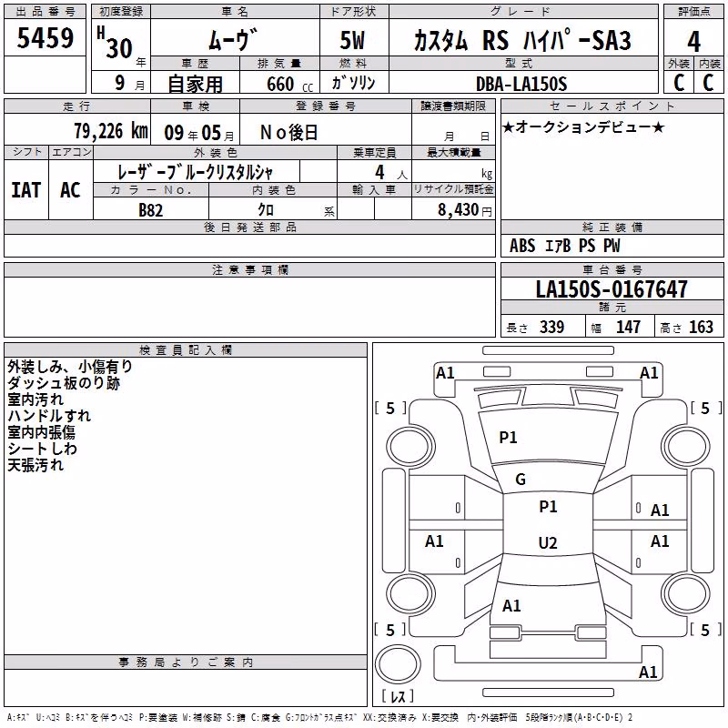This screenshot has height=728, width=728.
Task: Select the registration month 9 月
Action: (x=129, y=83)
